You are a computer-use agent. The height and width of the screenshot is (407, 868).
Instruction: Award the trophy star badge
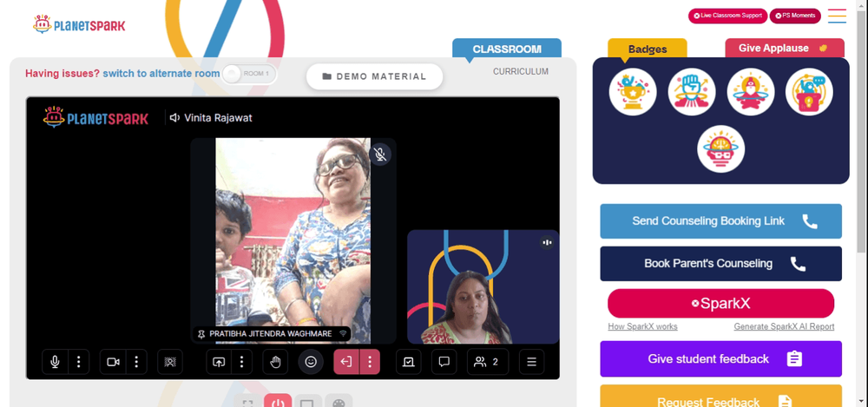[633, 92]
